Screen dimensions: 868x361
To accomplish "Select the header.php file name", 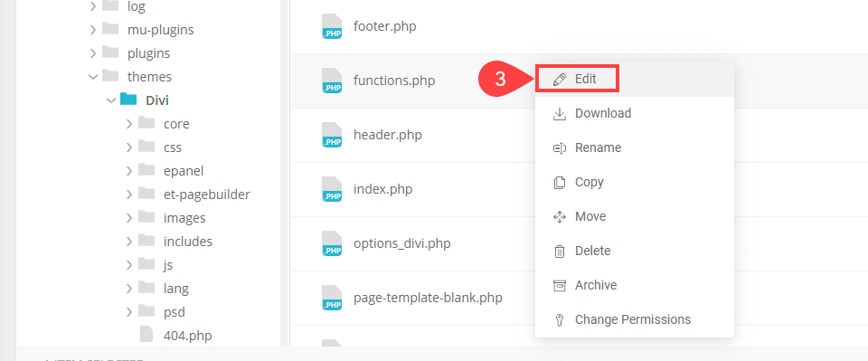I will [x=388, y=135].
